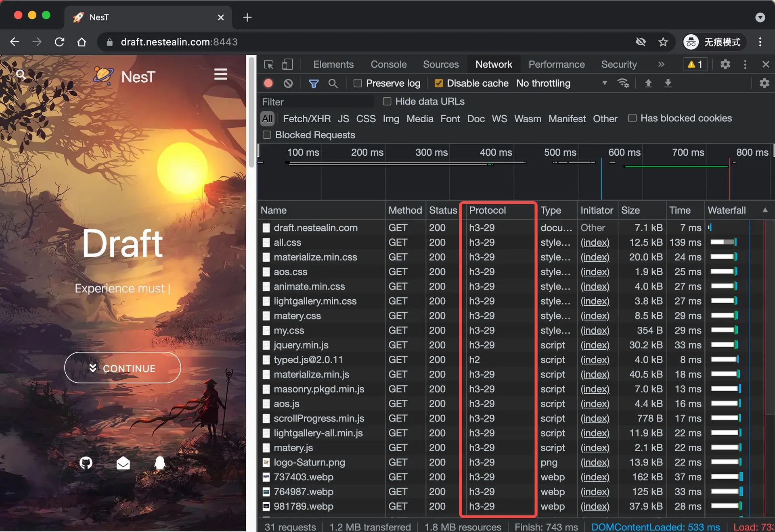775x532 pixels.
Task: Click the CONTINUE button
Action: coord(123,368)
